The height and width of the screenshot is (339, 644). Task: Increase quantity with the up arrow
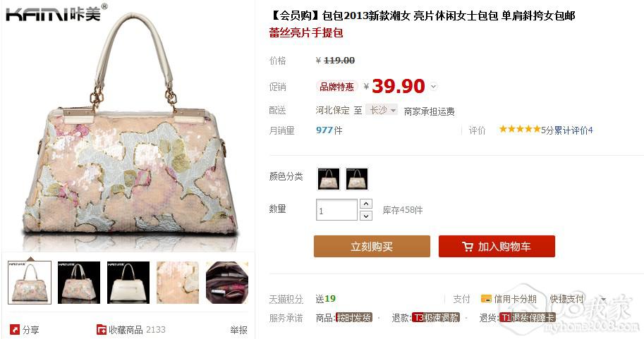(366, 204)
